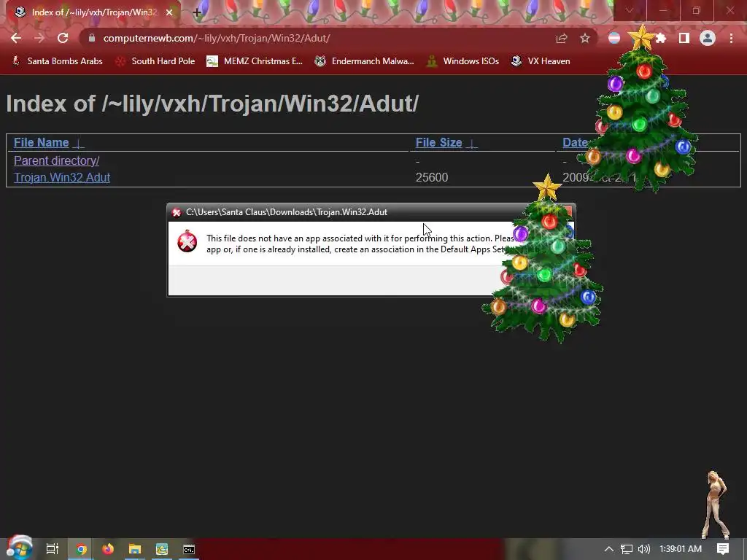Share this page via share icon

(x=562, y=38)
